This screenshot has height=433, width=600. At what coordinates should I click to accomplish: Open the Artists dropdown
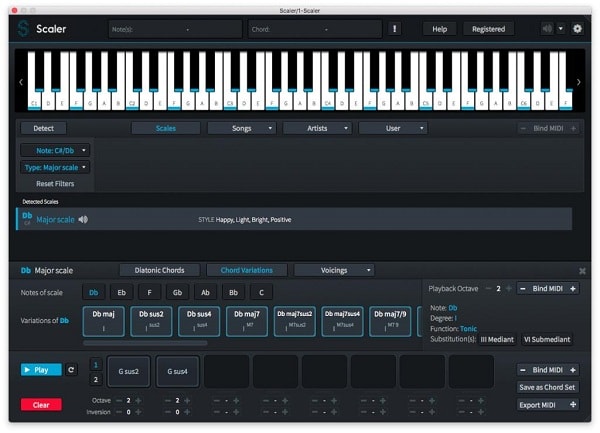coord(317,129)
